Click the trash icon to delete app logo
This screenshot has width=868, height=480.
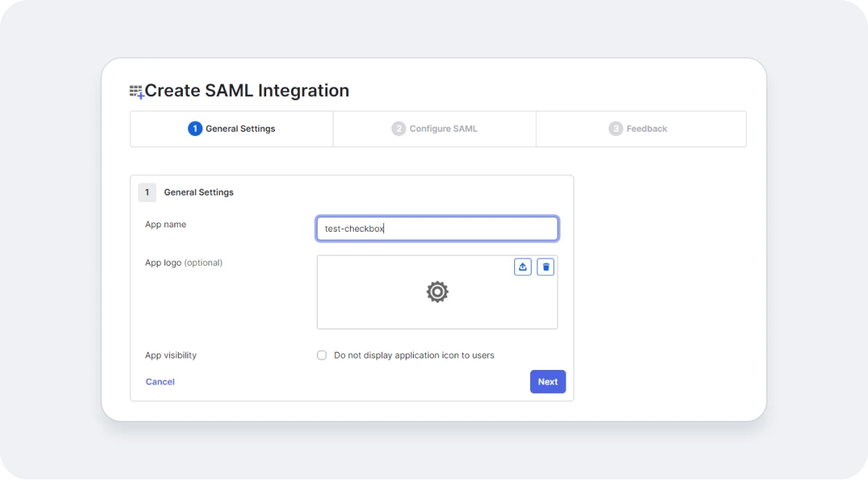pyautogui.click(x=545, y=266)
